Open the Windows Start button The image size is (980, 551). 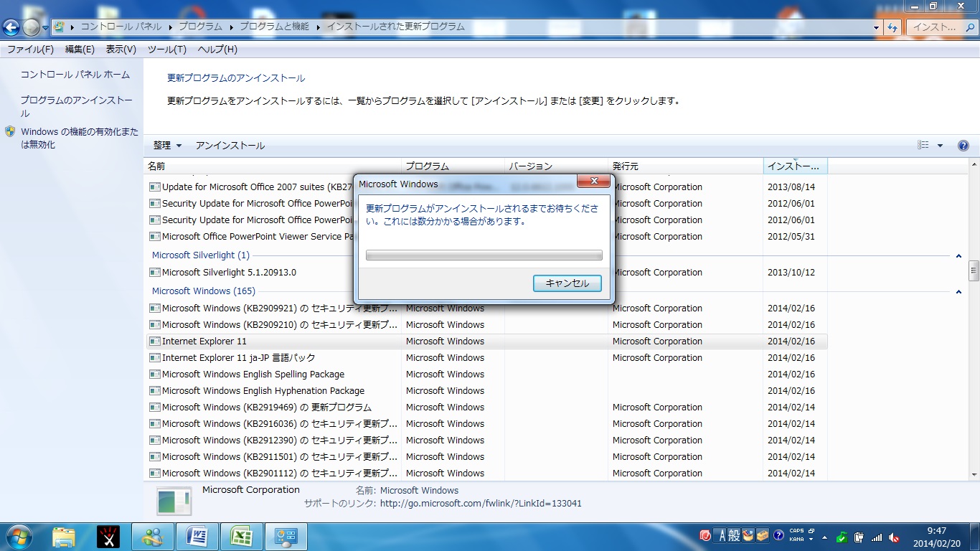click(19, 536)
